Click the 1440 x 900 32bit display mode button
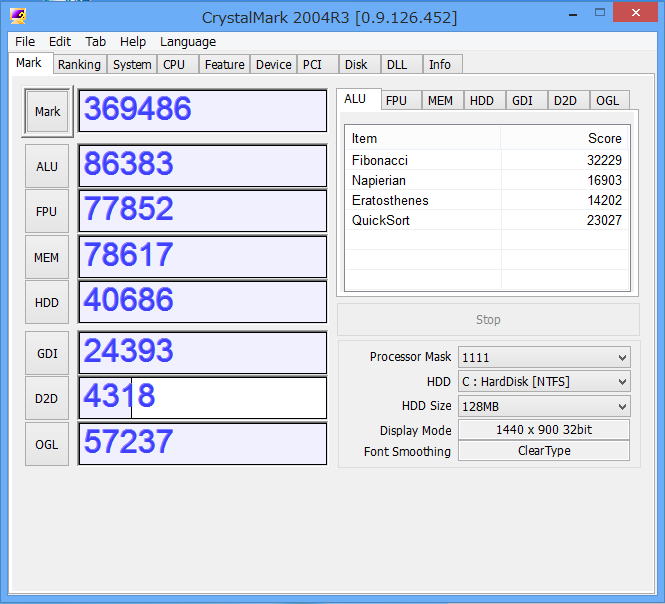Image resolution: width=665 pixels, height=604 pixels. [x=544, y=430]
